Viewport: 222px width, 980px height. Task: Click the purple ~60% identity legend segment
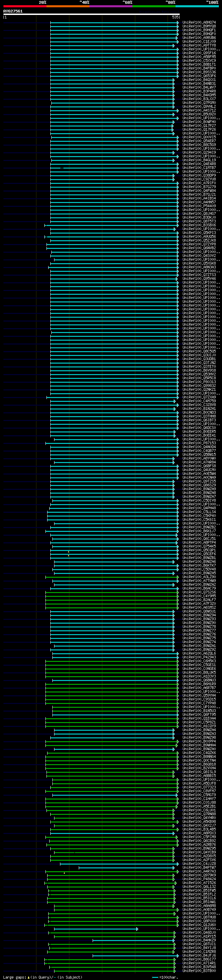click(x=111, y=6)
